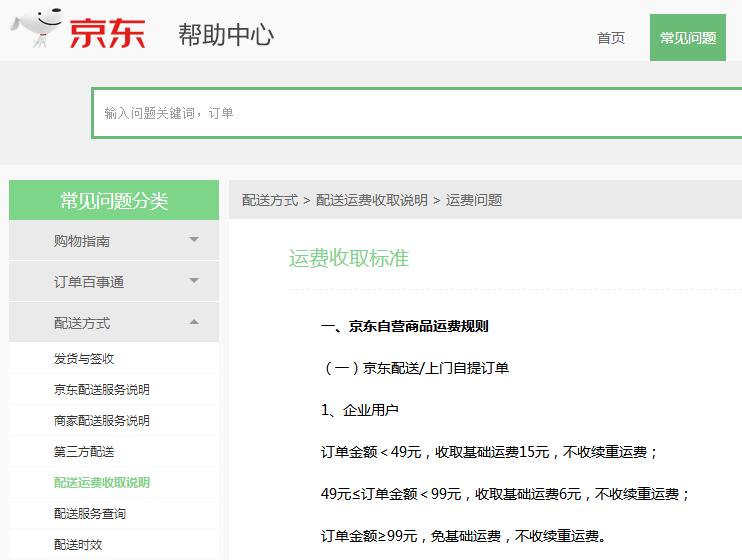This screenshot has width=742, height=560.
Task: Click the JD dog mascot logo
Action: [x=37, y=27]
